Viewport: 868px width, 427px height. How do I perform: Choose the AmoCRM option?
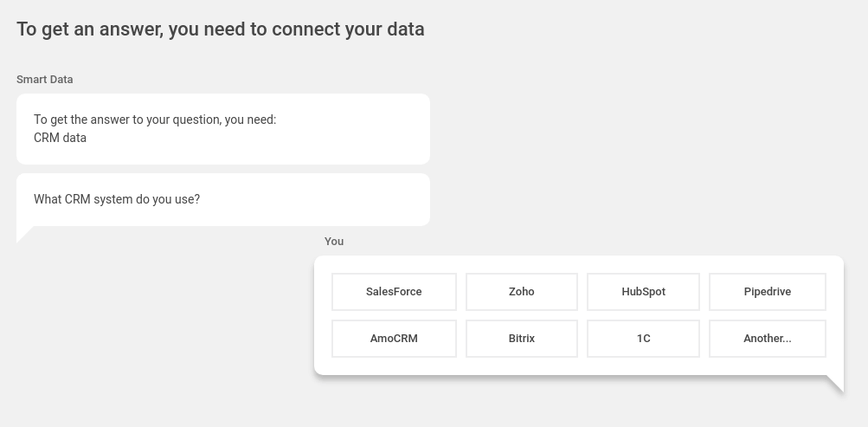point(394,339)
